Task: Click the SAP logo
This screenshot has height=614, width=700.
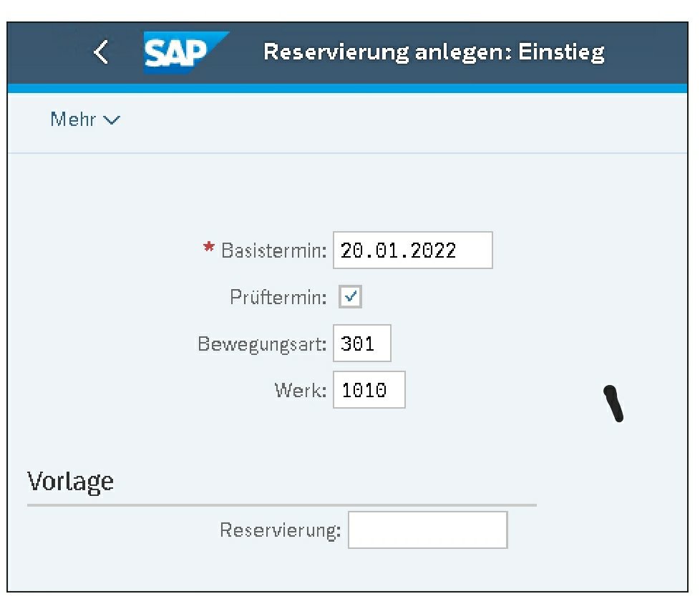Action: coord(185,52)
